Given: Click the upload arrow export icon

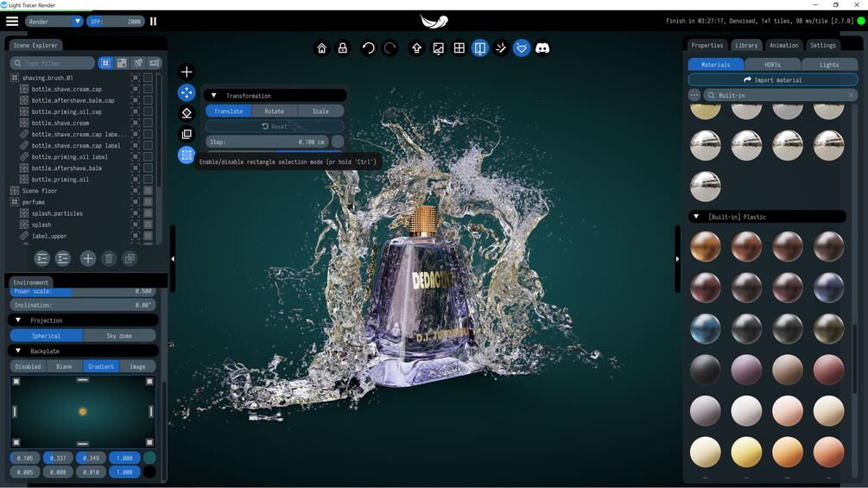Looking at the screenshot, I should pyautogui.click(x=417, y=48).
